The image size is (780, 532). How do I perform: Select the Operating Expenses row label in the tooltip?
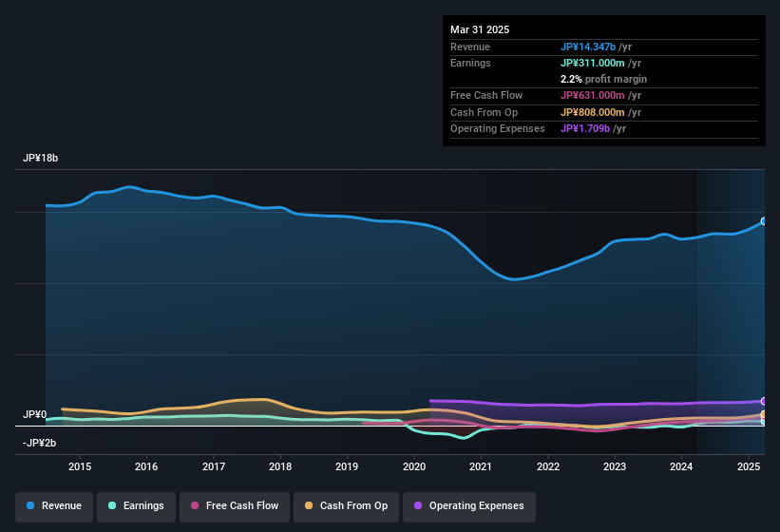click(x=498, y=129)
